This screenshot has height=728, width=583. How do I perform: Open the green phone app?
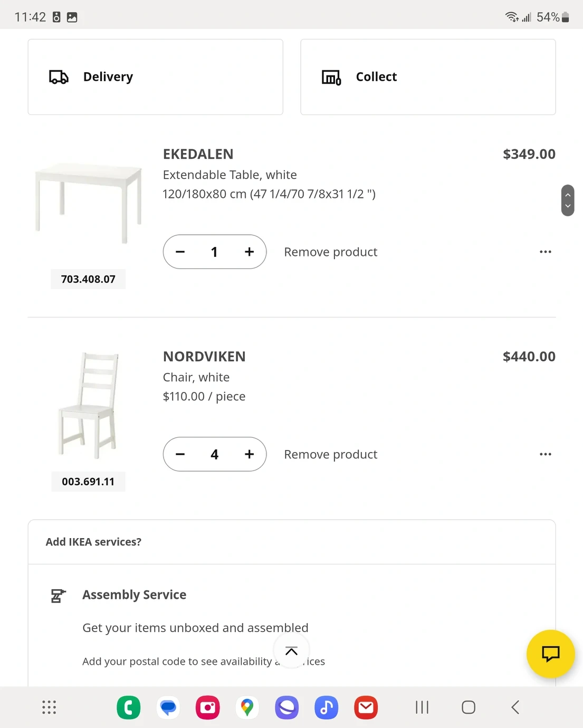pos(129,707)
